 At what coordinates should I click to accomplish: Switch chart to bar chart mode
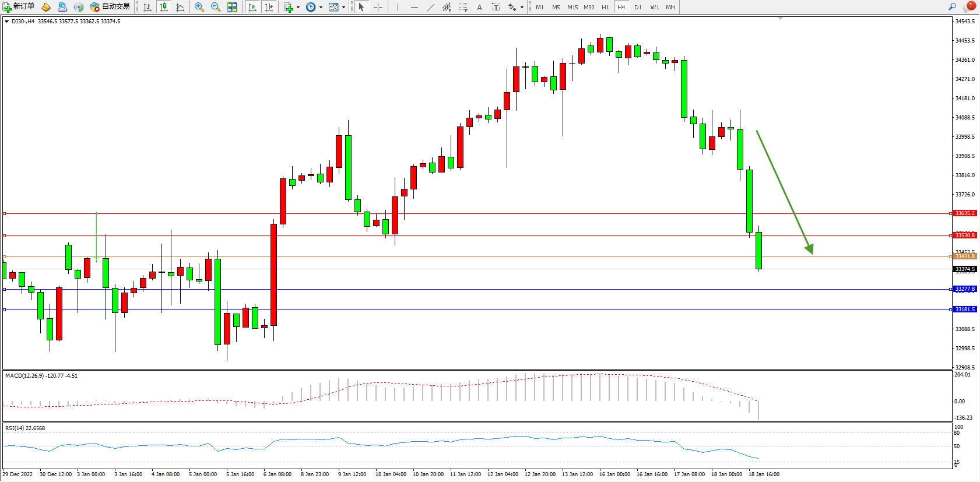click(147, 7)
